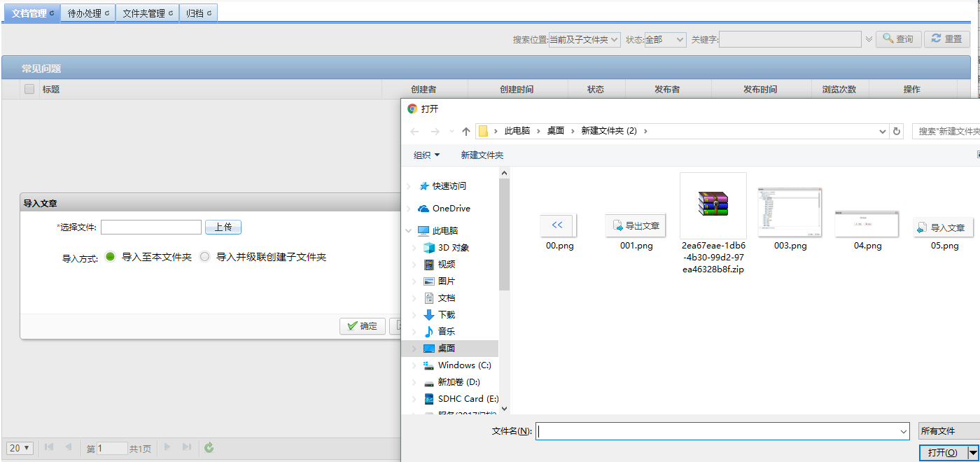Open the 文件夹管理 tab

coord(147,13)
